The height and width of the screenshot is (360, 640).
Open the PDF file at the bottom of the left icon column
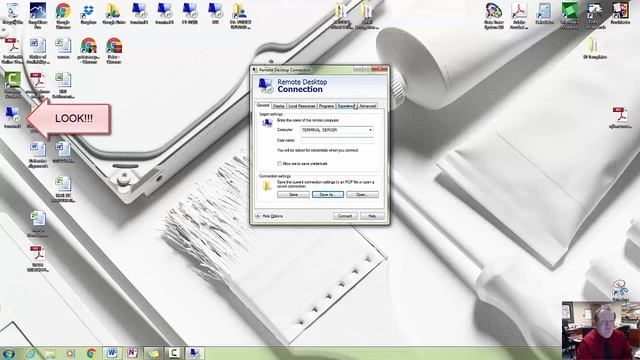coord(38,259)
